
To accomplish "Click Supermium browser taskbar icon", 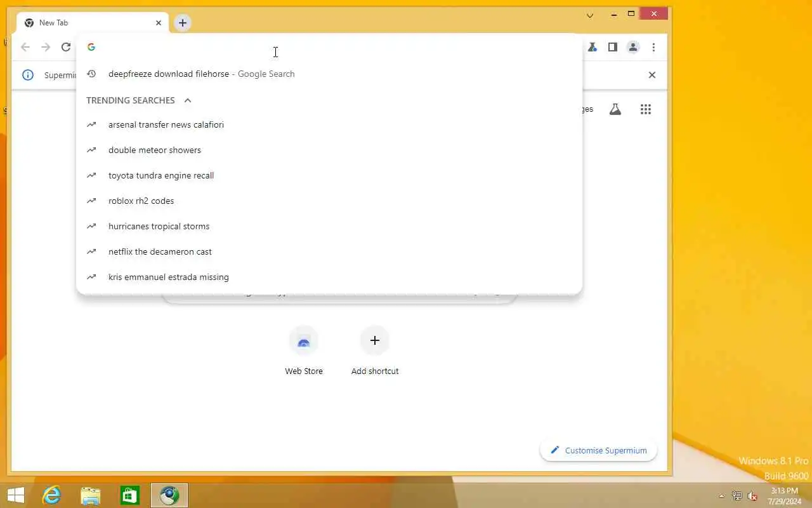I will coord(169,495).
